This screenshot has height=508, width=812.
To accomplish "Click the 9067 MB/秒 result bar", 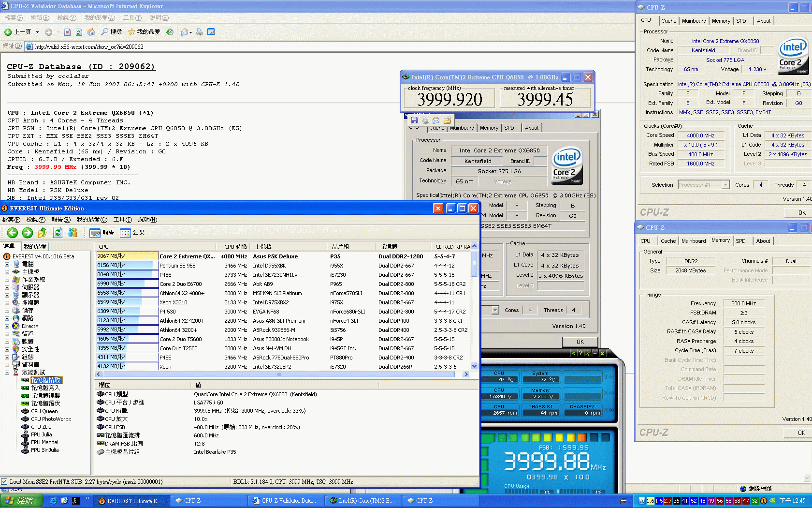I will 128,256.
